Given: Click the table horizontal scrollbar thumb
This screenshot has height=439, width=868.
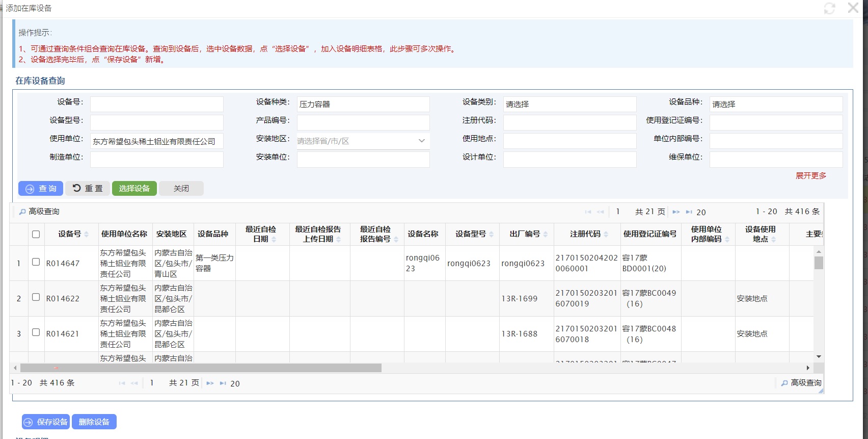Looking at the screenshot, I should pyautogui.click(x=201, y=368).
